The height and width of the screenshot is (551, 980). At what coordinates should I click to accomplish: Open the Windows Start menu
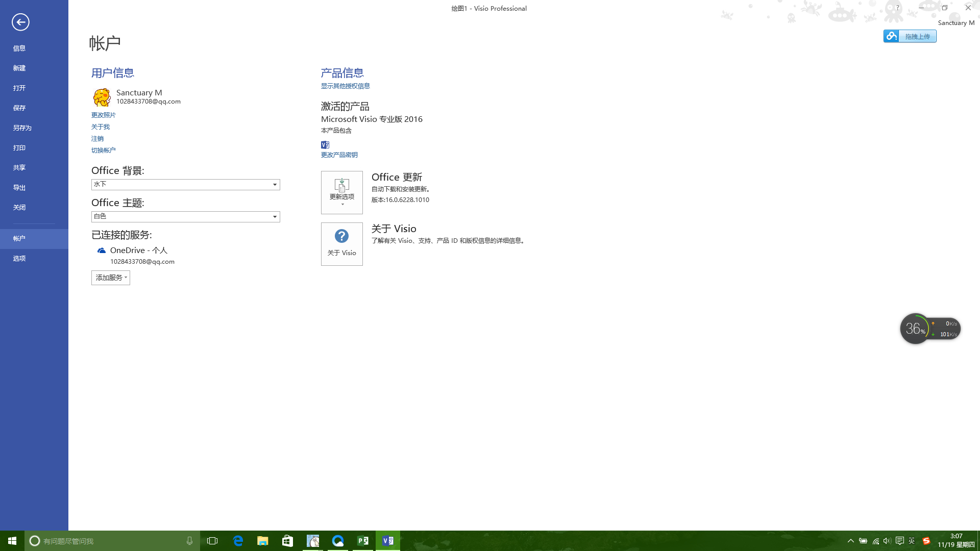(x=12, y=541)
